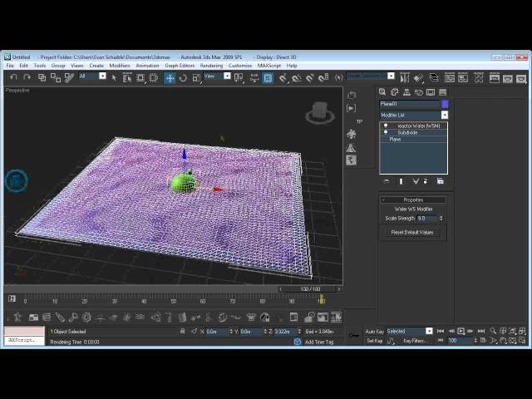Viewport: 532px width, 399px height.
Task: Expand the Modifier List dropdown
Action: [x=444, y=115]
